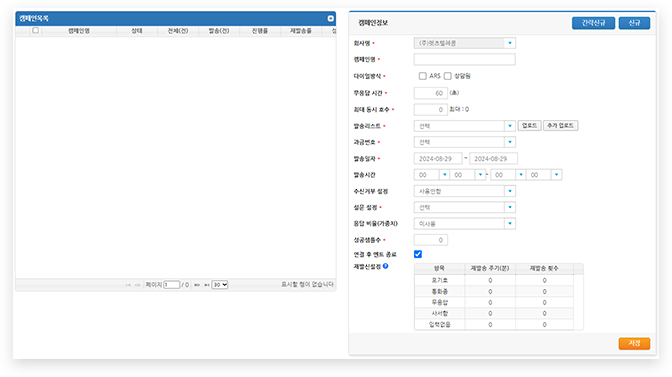The width and height of the screenshot is (672, 377).
Task: Sort by 전체(건) column header
Action: 178,31
